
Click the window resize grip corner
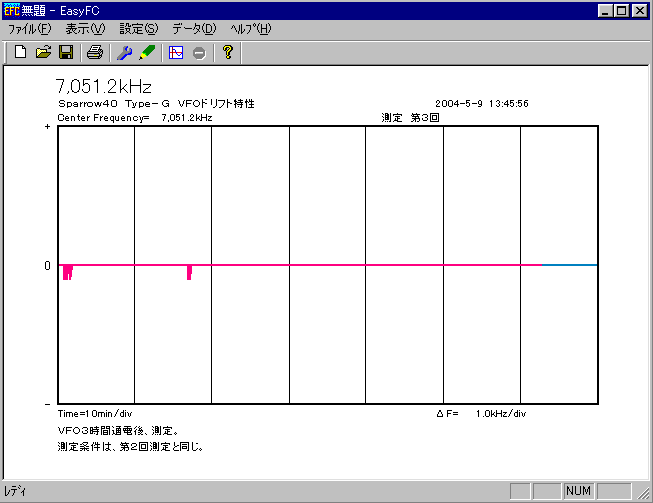[x=643, y=493]
